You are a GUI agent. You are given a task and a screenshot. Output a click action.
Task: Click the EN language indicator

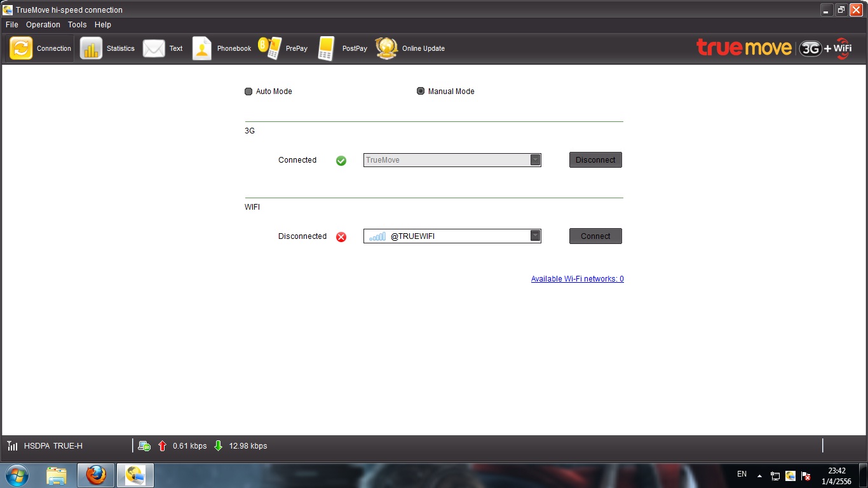click(742, 474)
